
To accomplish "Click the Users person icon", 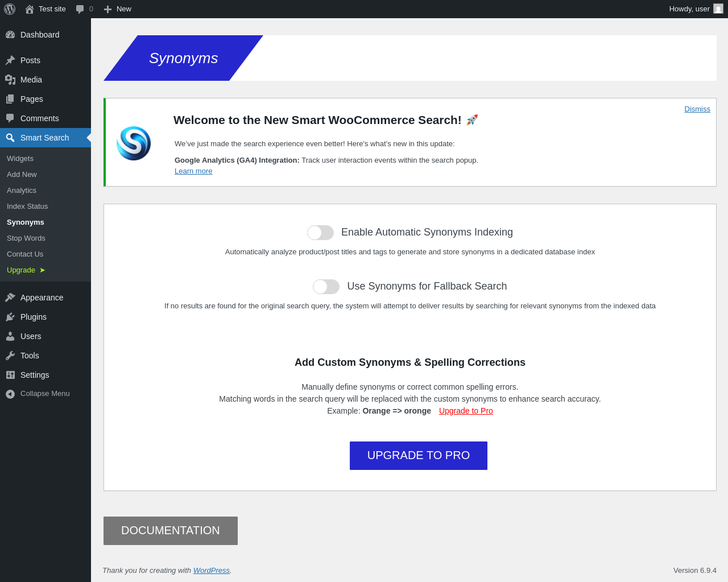I will pyautogui.click(x=10, y=336).
